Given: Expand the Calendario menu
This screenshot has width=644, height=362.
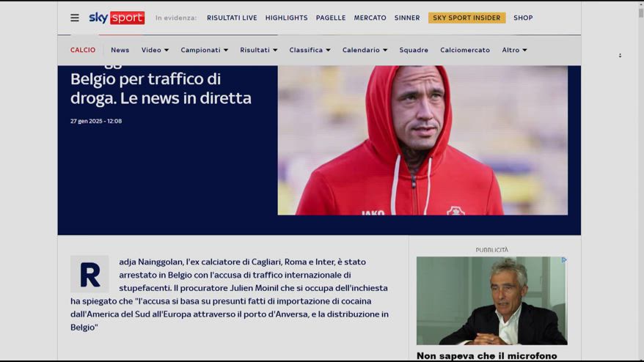Looking at the screenshot, I should [365, 50].
